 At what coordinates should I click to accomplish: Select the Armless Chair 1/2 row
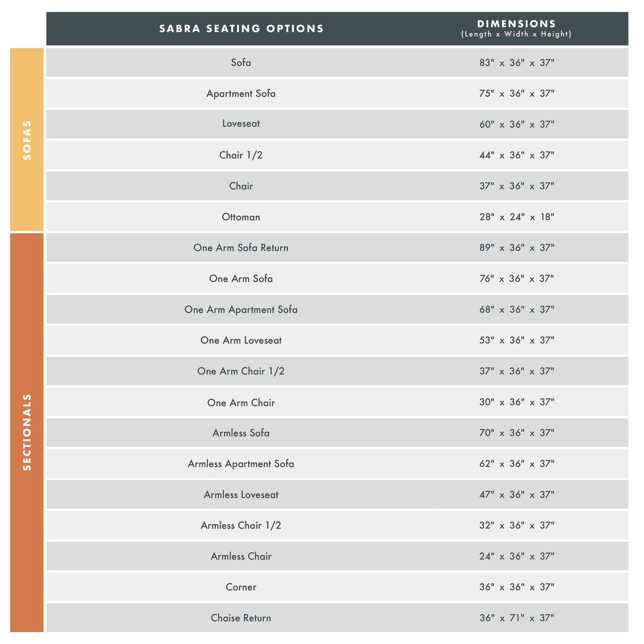pyautogui.click(x=241, y=525)
